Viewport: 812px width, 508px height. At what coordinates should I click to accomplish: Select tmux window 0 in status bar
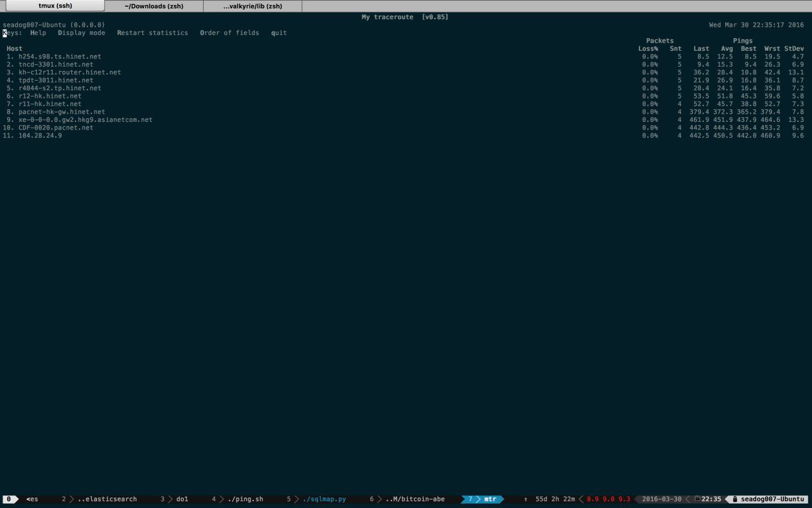[x=9, y=499]
